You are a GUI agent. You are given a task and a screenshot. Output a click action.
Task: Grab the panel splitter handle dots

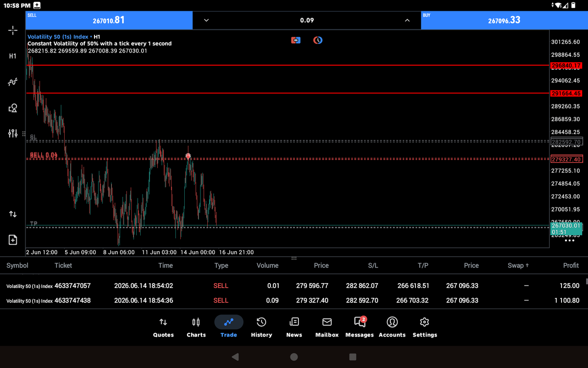294,258
